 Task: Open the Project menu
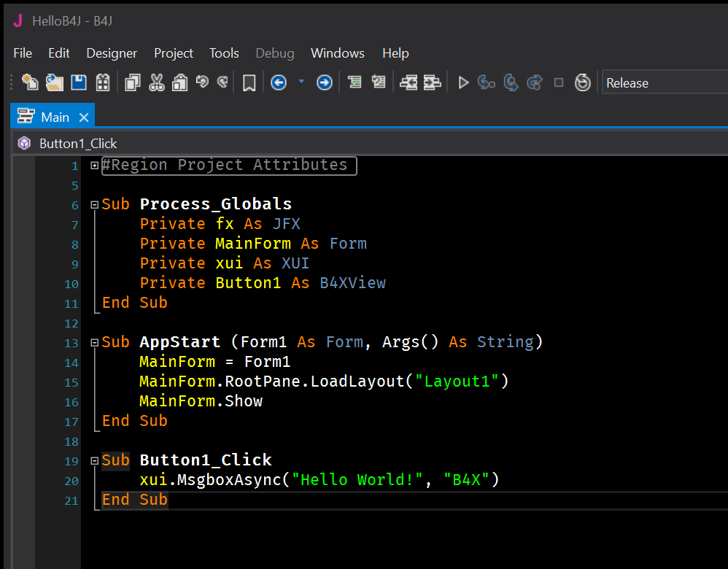tap(173, 53)
